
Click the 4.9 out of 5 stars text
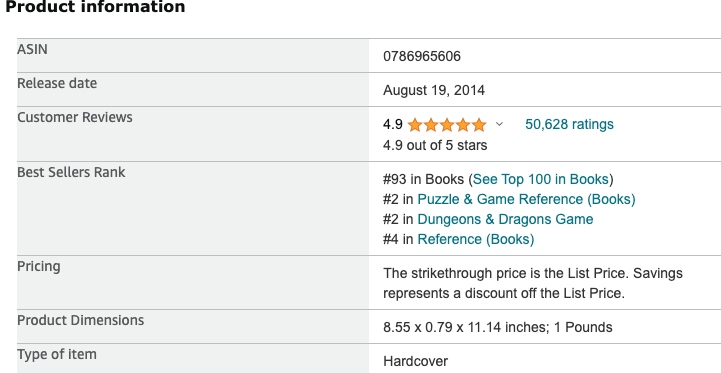tap(435, 145)
